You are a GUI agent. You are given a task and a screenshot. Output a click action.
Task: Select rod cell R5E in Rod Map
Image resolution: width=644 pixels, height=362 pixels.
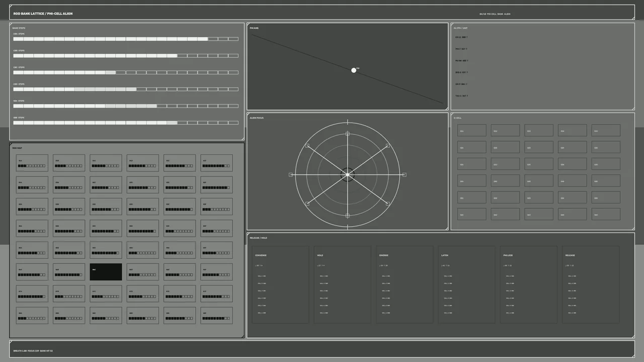tap(180, 250)
